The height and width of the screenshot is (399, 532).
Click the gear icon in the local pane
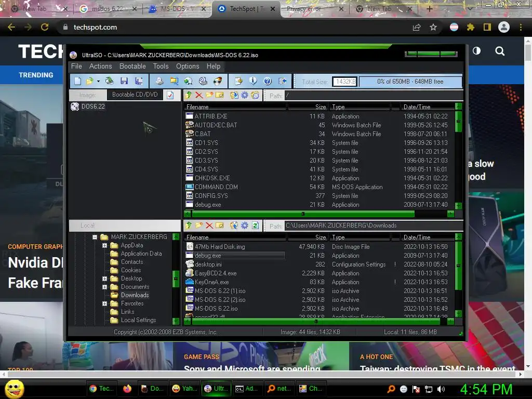click(245, 225)
